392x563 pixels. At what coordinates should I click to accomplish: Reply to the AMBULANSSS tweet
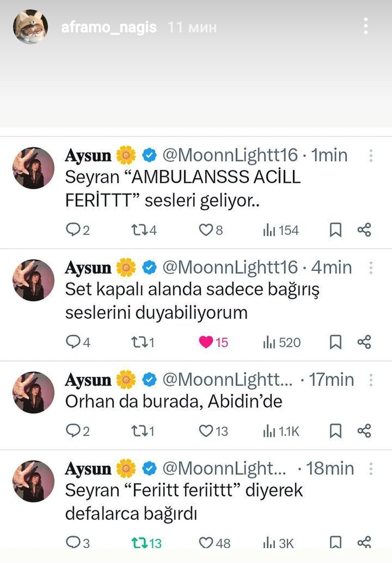tap(73, 230)
